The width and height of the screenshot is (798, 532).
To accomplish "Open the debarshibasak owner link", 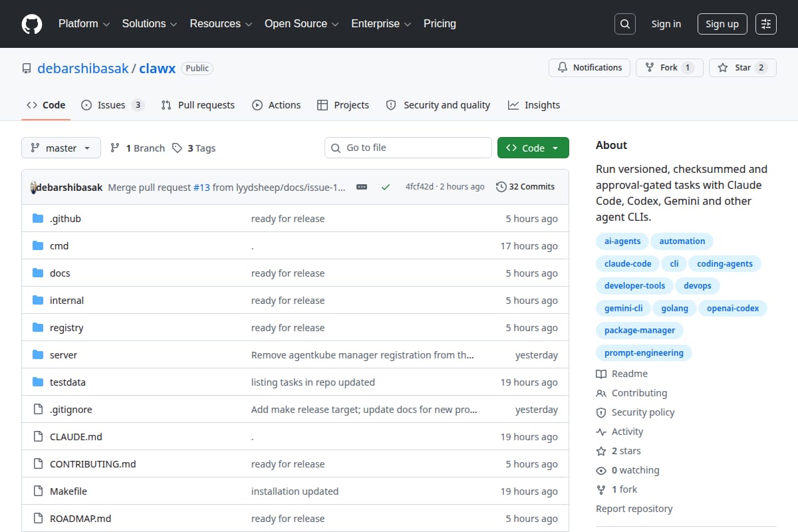I will click(x=83, y=68).
